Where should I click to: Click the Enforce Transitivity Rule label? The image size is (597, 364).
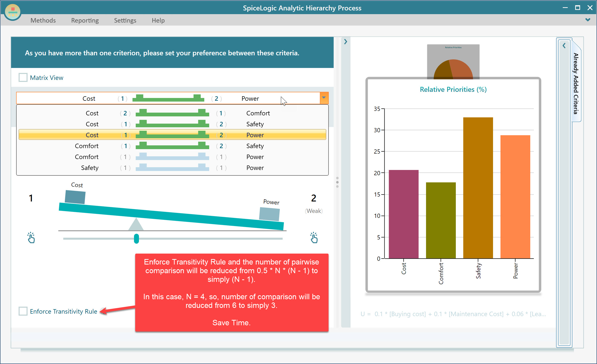click(x=64, y=311)
